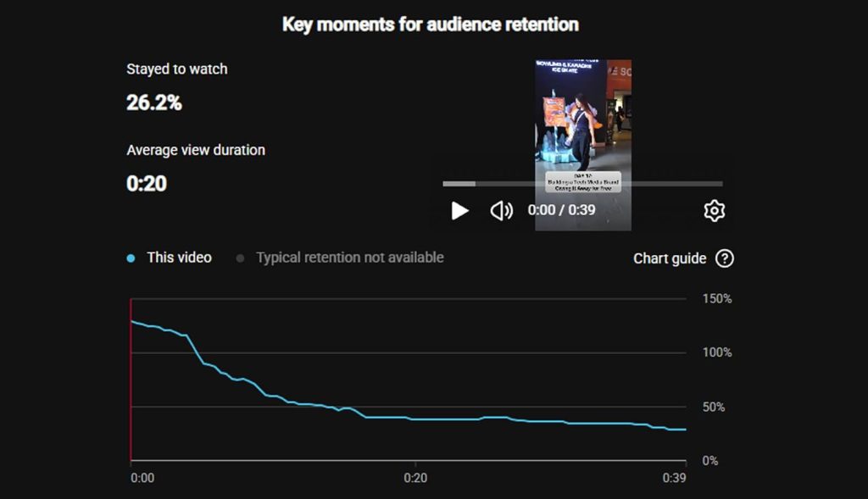Click the 0:20 average view duration value
The width and height of the screenshot is (868, 499).
tap(147, 184)
